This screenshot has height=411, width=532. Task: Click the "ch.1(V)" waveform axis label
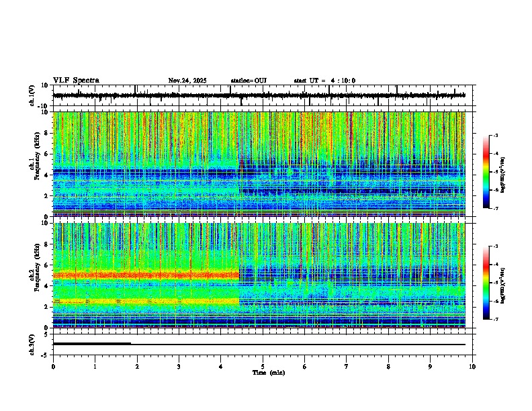coord(32,95)
